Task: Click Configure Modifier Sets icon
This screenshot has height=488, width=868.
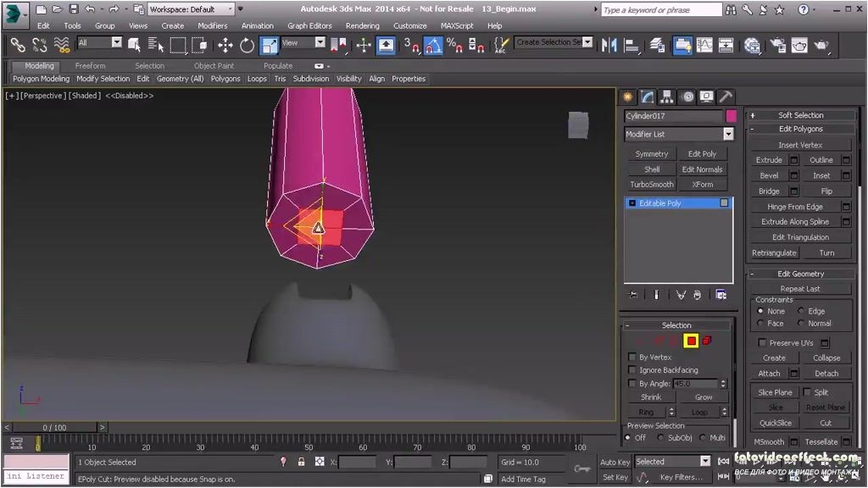Action: (721, 295)
